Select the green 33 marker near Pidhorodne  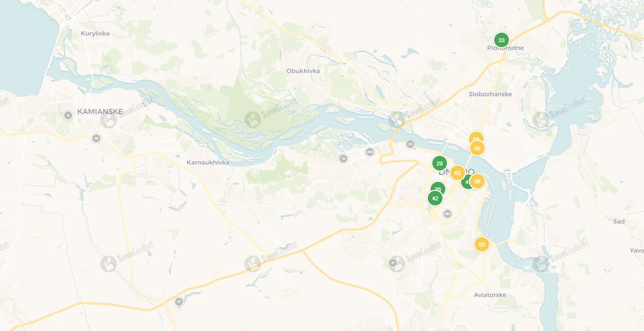click(x=501, y=40)
